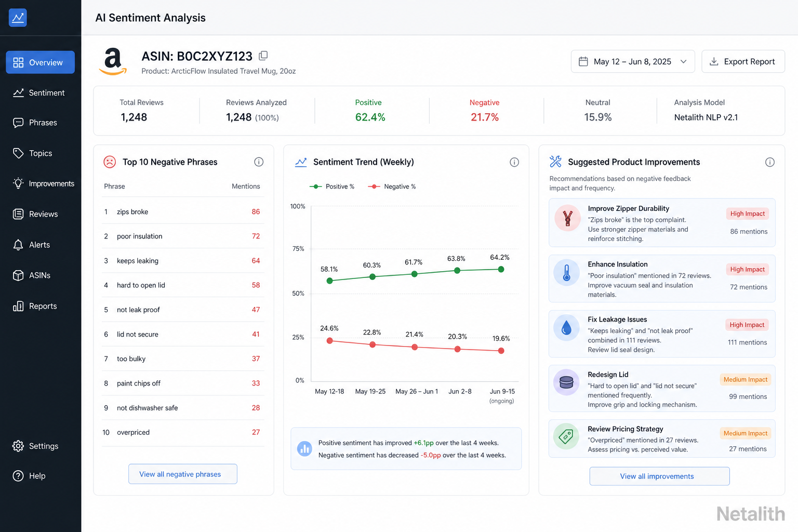Screen dimensions: 798x532
Task: Open the Review Pricing Strategy card title
Action: click(625, 429)
